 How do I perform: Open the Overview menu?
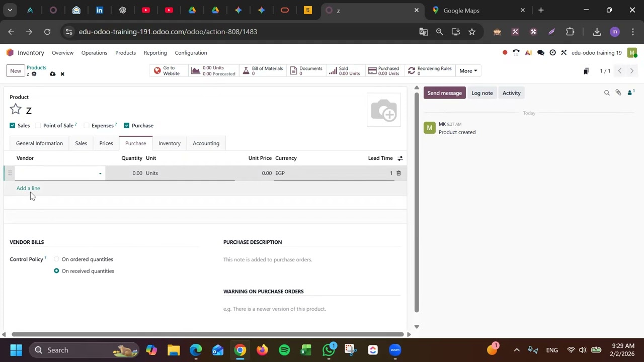pyautogui.click(x=62, y=53)
